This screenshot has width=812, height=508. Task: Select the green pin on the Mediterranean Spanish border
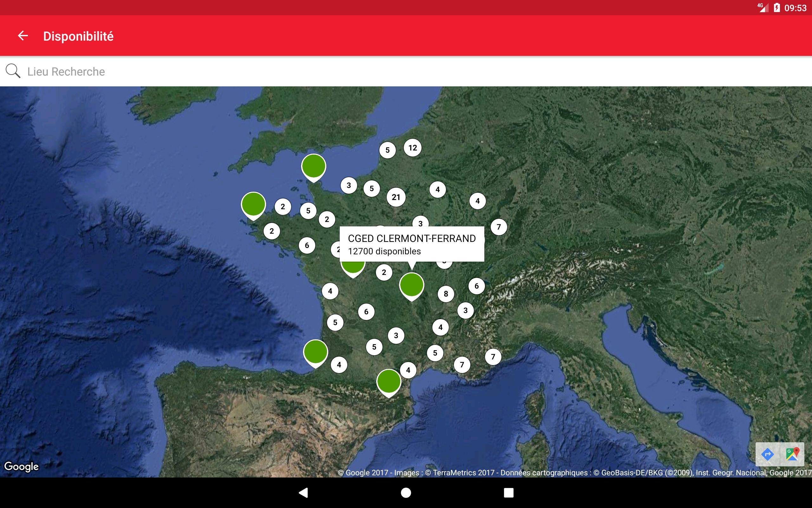[389, 383]
